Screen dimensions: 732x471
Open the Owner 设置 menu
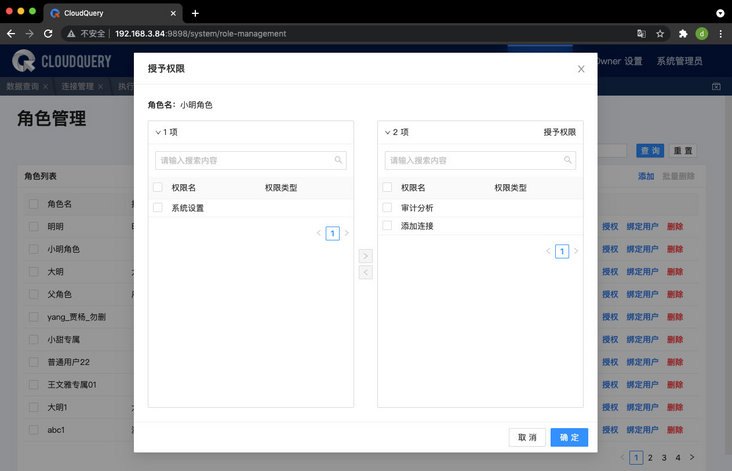point(619,61)
